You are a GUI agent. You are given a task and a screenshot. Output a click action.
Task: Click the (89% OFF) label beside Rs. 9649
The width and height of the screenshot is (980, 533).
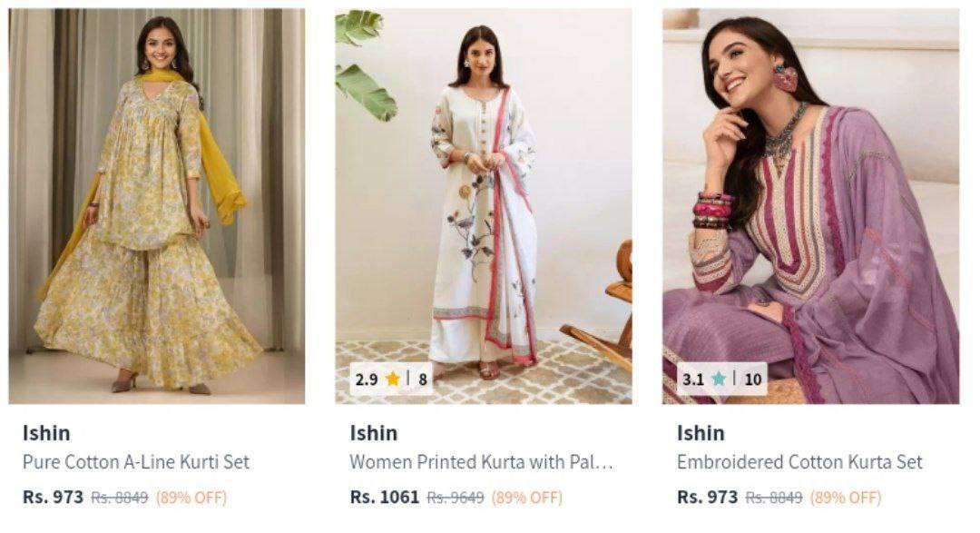(527, 498)
